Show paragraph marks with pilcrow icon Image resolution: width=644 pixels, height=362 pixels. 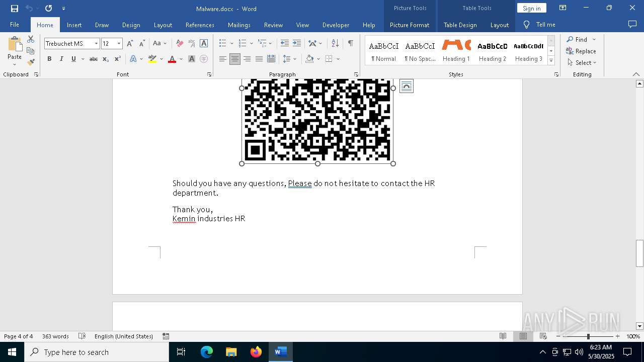pyautogui.click(x=350, y=44)
